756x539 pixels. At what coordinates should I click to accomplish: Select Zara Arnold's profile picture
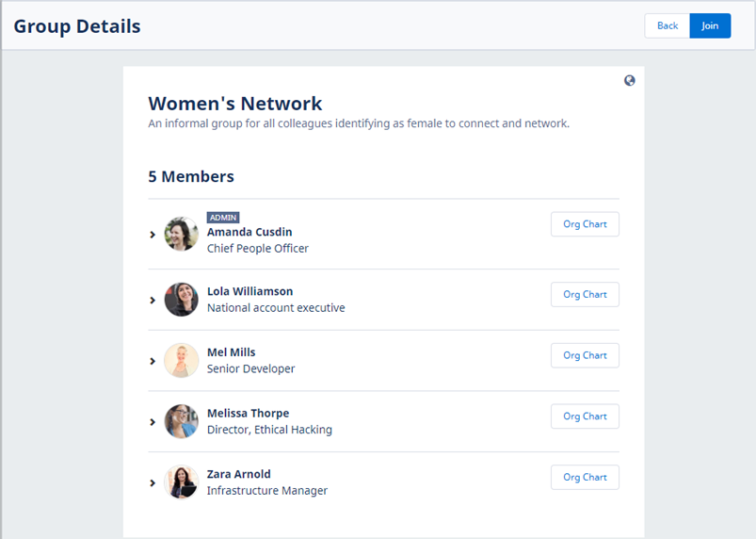click(x=182, y=482)
